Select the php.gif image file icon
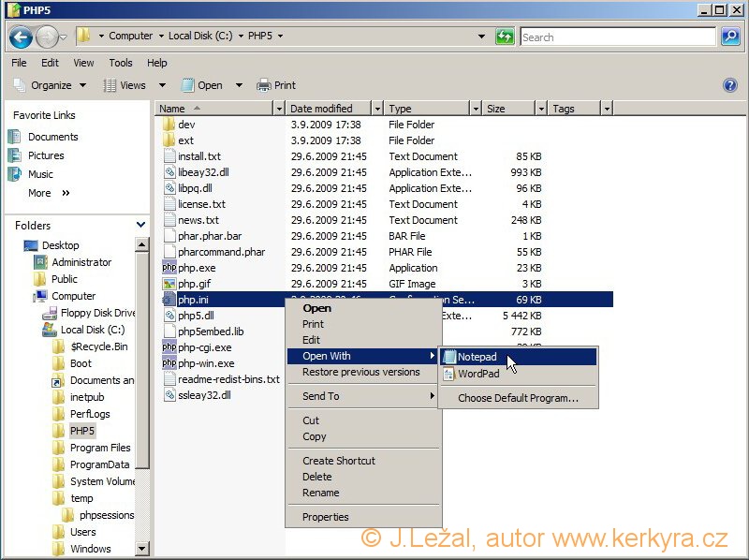This screenshot has width=749, height=560. pos(169,284)
